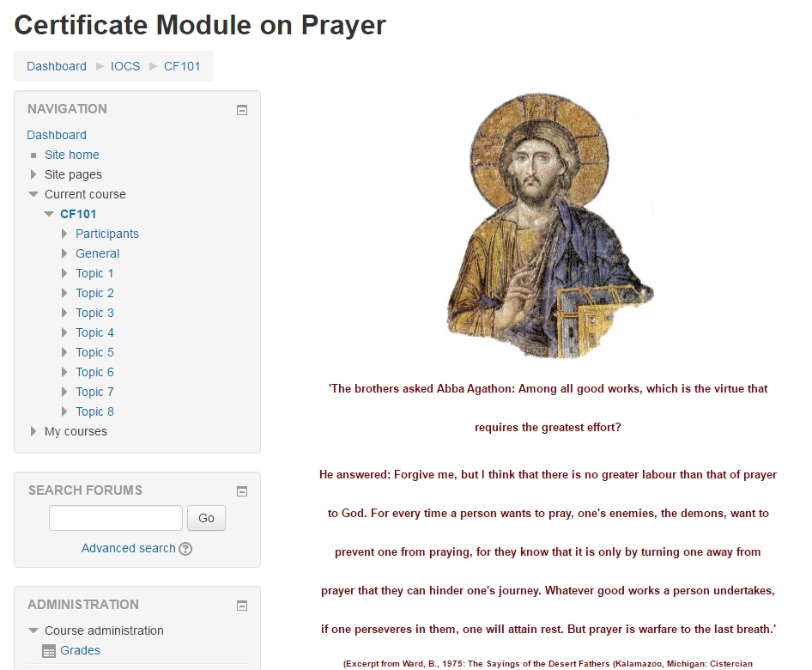
Task: Expand the Topic 8 arrow
Action: point(64,411)
